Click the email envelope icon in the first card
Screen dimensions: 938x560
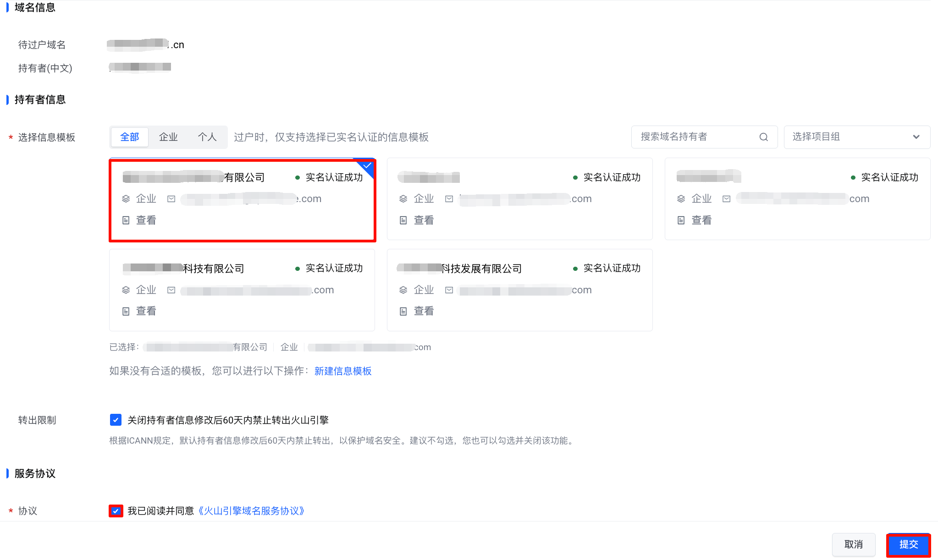(171, 199)
